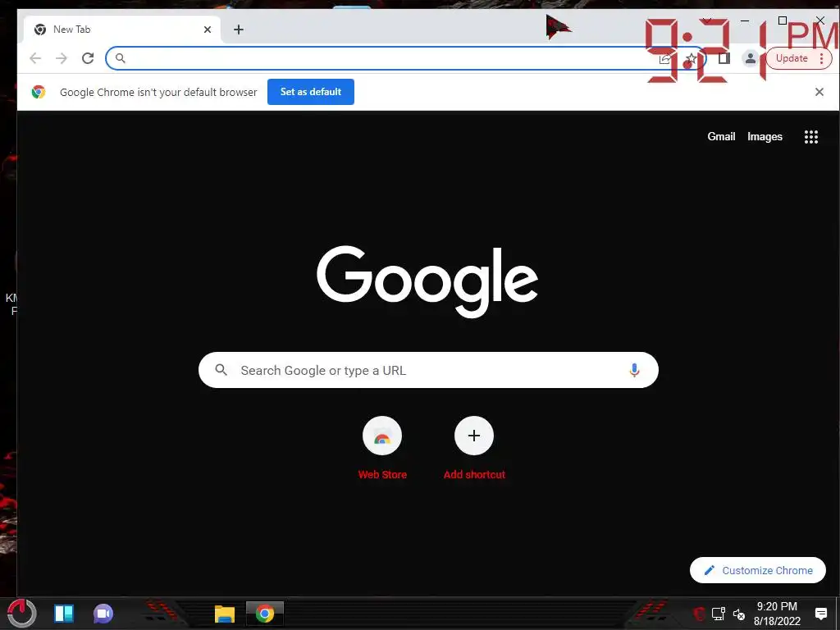Open the blue panels taskbar app

coord(64,614)
